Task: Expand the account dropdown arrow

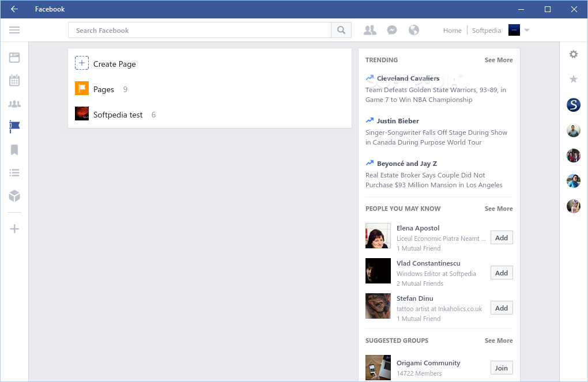Action: point(527,30)
